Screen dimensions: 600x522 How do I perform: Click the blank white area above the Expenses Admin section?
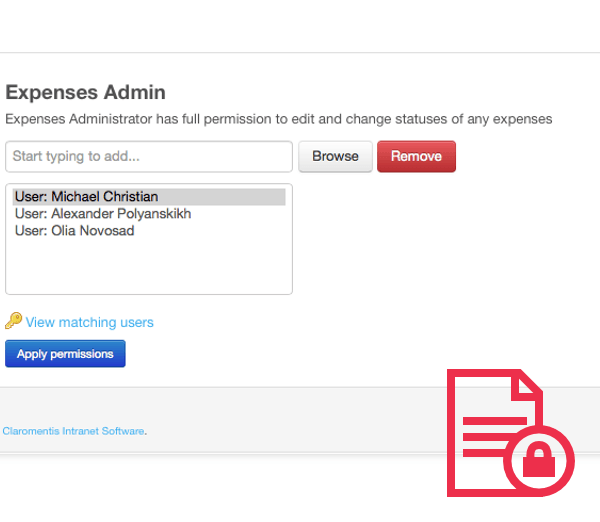(x=300, y=26)
